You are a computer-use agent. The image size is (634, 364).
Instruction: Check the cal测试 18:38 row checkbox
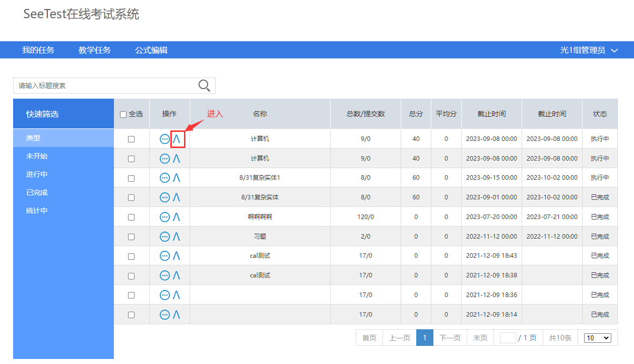pyautogui.click(x=132, y=276)
